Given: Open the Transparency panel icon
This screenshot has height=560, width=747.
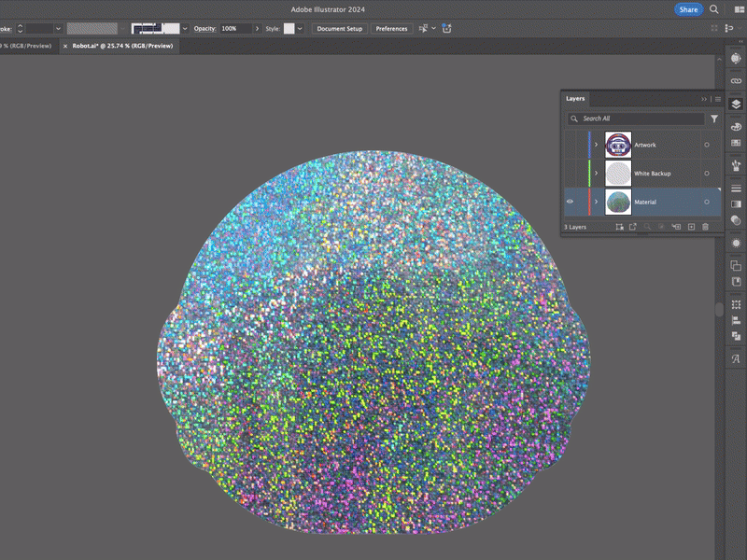Looking at the screenshot, I should pos(736,220).
